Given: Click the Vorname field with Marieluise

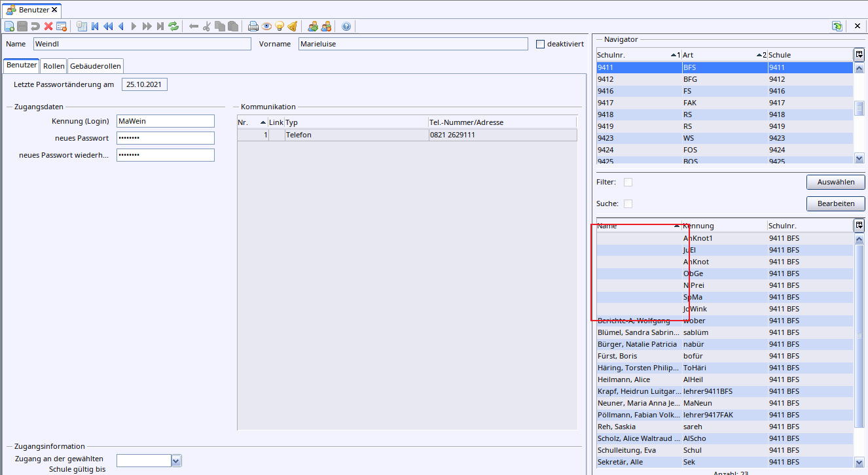Looking at the screenshot, I should (413, 44).
